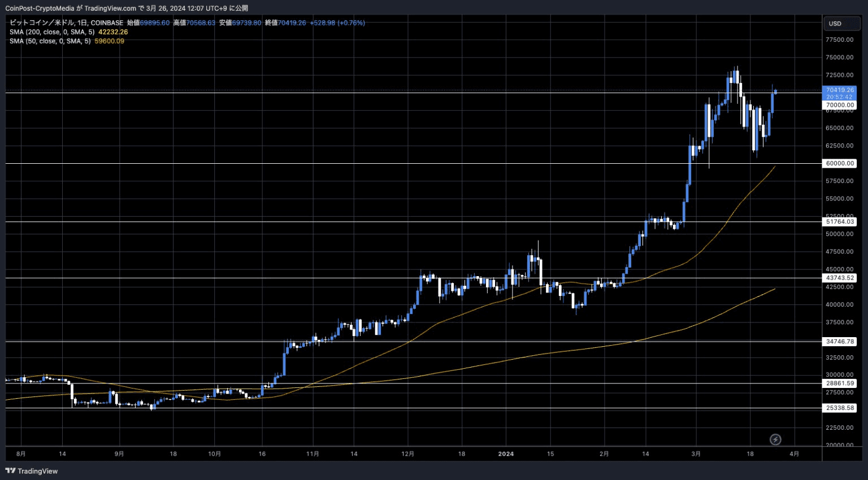Click the ビットコイン／米ドル symbol title

42,23
